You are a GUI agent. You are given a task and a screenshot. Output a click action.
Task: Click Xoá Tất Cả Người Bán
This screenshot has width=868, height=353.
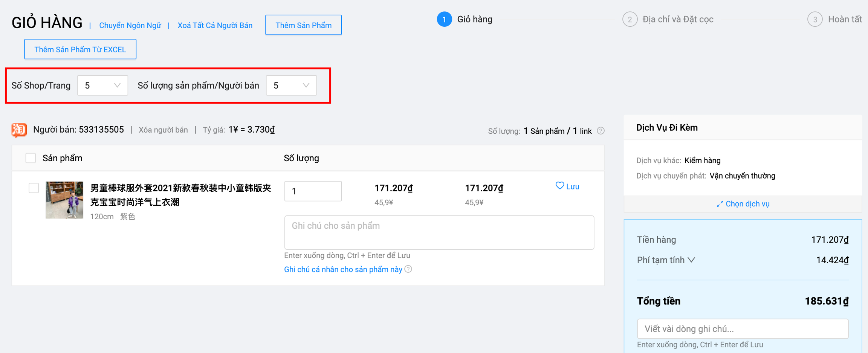coord(215,25)
